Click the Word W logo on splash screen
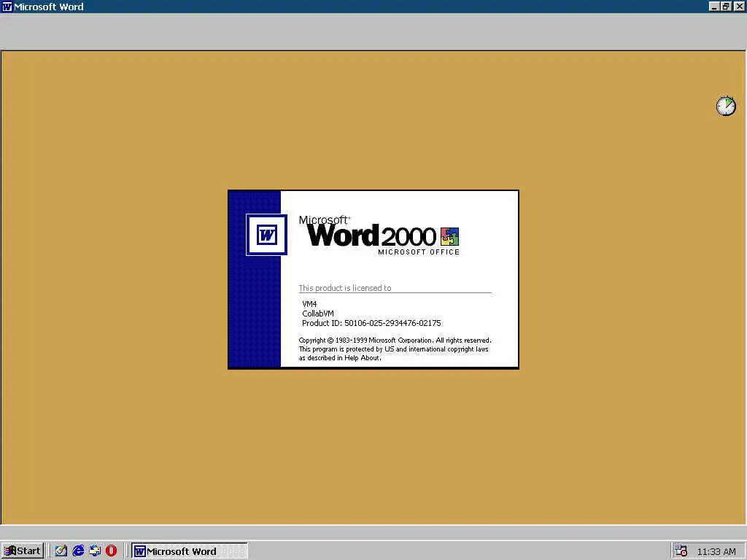The image size is (747, 560). (266, 235)
